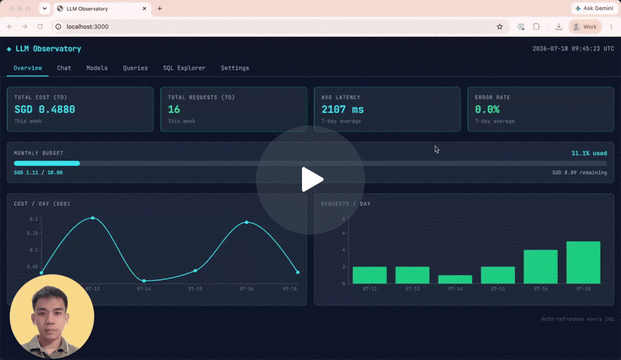
Task: Click the 'SGD 8.89 remaining' text
Action: [579, 173]
